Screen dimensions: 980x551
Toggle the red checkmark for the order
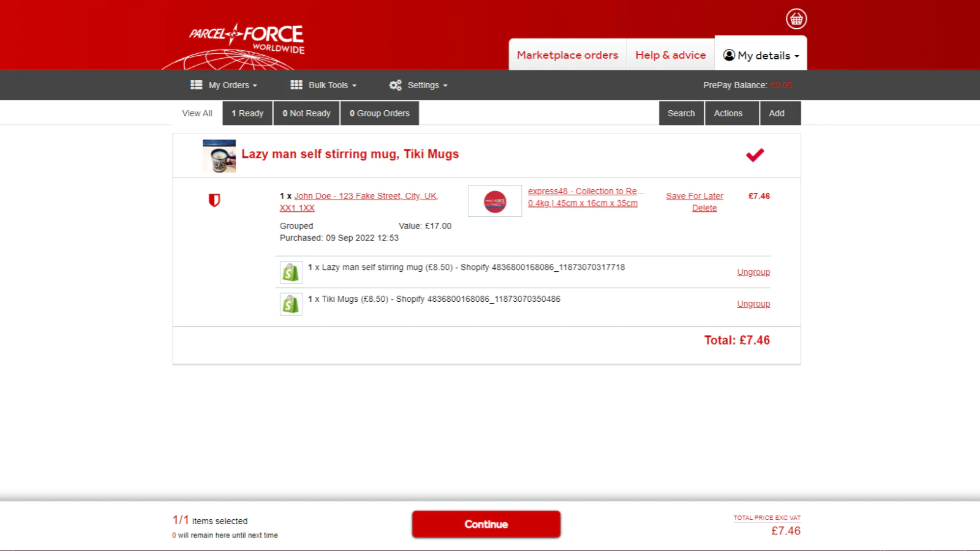tap(755, 155)
